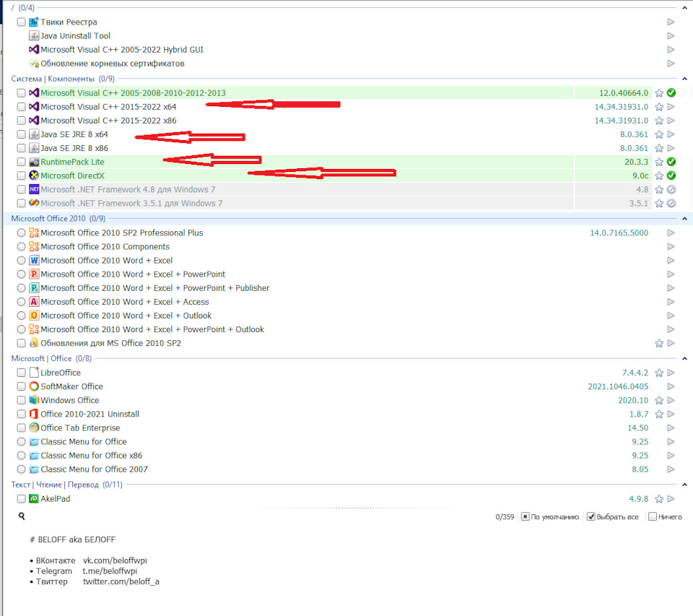
Task: Open the t.me/beloffwpi link
Action: [110, 571]
